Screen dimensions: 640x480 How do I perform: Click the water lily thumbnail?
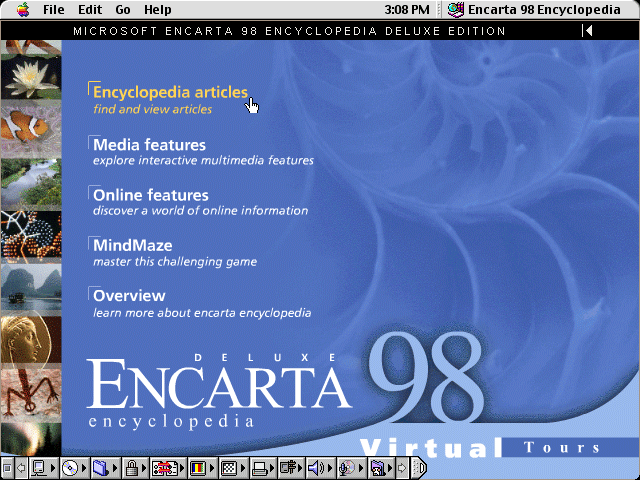30,72
